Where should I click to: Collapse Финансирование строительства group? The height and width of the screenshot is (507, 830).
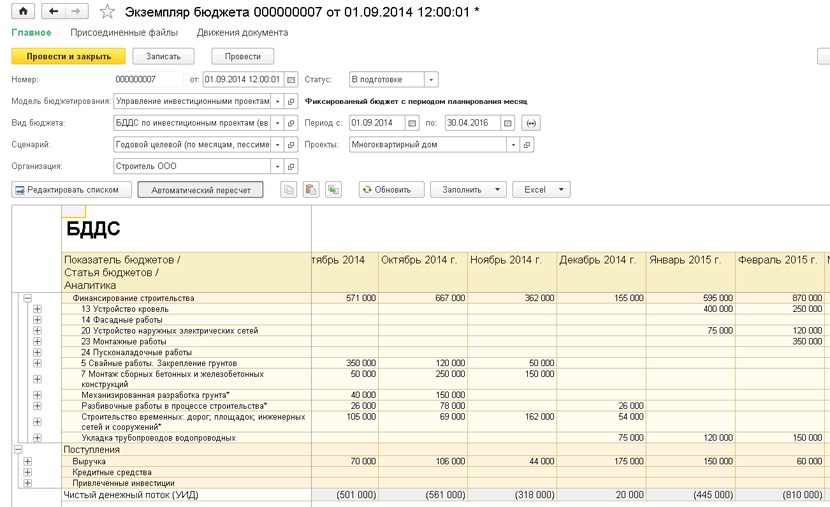click(28, 298)
